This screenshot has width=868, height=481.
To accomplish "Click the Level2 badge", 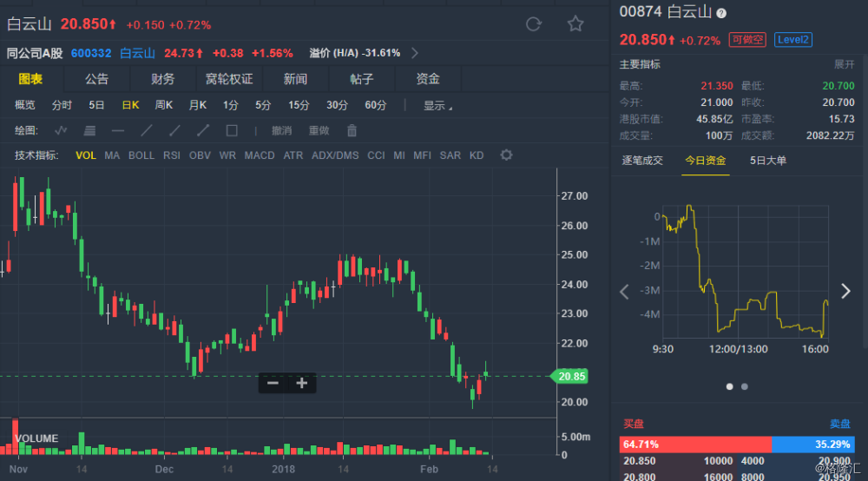I will [792, 40].
